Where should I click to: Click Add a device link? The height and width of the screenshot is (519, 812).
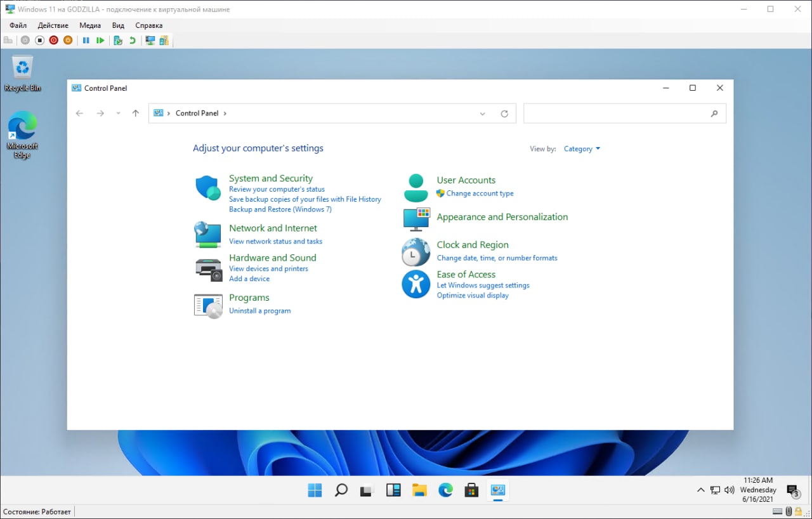click(249, 279)
